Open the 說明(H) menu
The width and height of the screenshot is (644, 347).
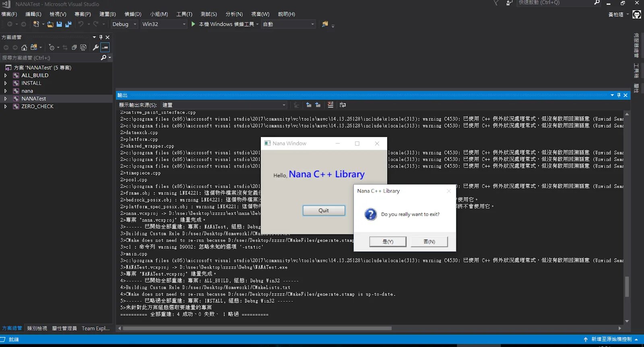tap(287, 14)
